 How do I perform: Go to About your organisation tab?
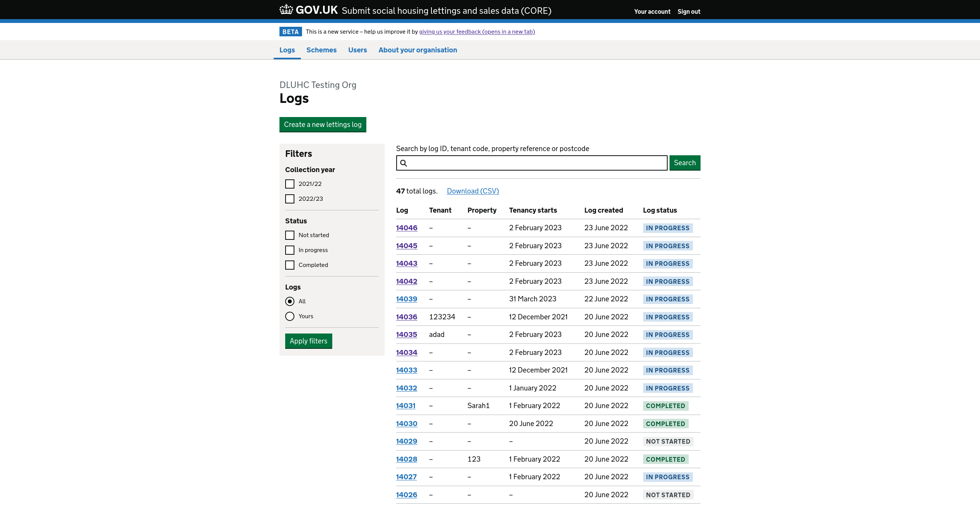pyautogui.click(x=418, y=50)
